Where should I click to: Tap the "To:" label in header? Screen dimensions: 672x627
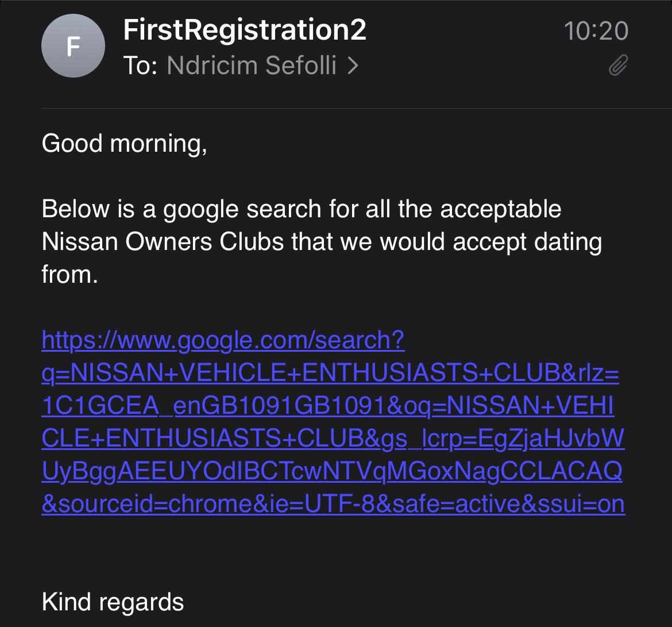[x=140, y=66]
